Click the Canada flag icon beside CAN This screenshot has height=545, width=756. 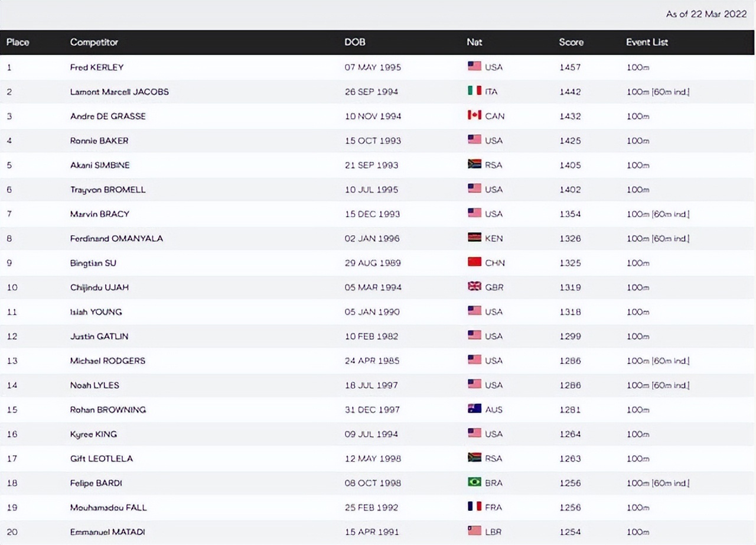(x=474, y=115)
